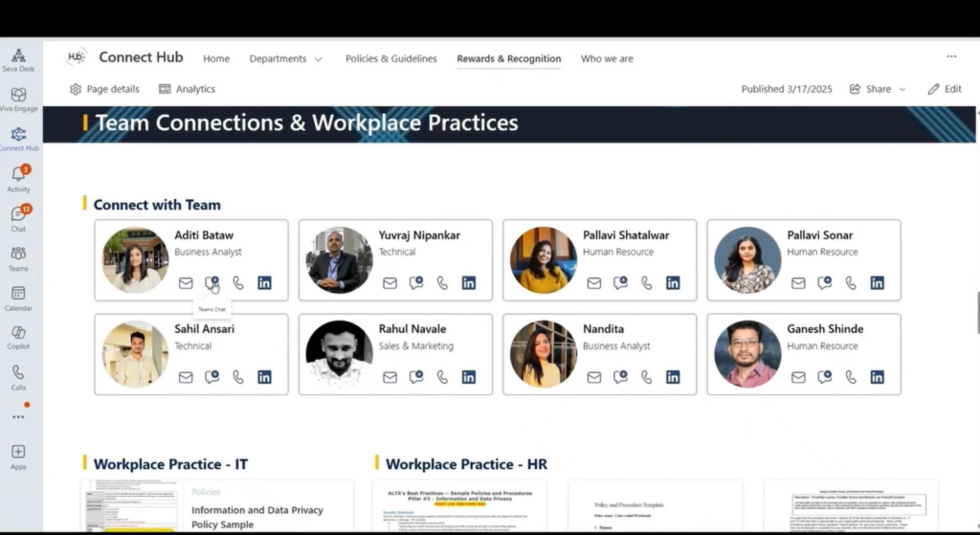
Task: Open Activity notifications bell
Action: click(18, 179)
